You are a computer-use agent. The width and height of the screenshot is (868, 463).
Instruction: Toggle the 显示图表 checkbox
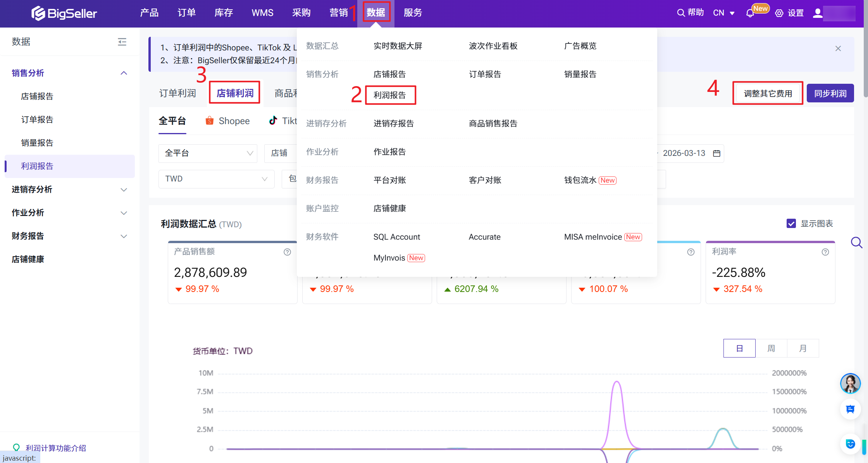[791, 223]
